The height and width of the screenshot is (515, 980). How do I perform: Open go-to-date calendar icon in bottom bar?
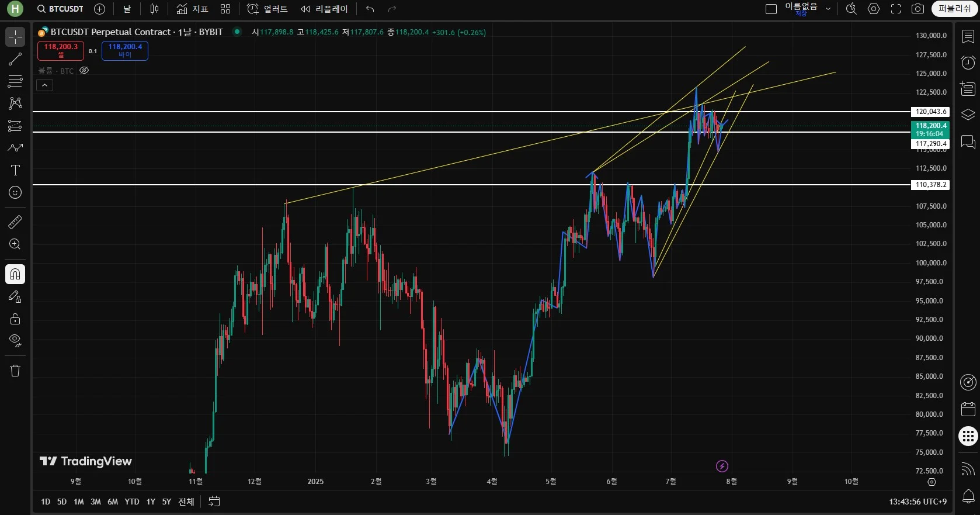[x=214, y=502]
